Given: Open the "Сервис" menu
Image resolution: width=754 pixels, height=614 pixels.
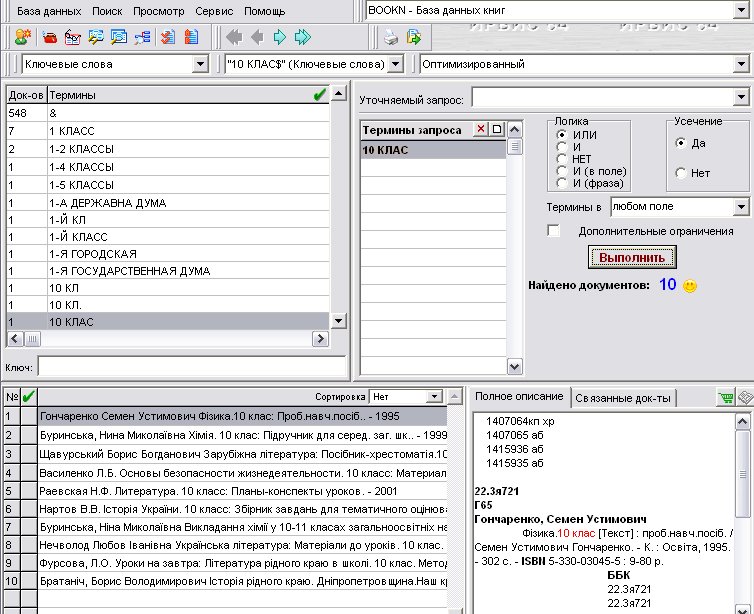Looking at the screenshot, I should click(214, 11).
